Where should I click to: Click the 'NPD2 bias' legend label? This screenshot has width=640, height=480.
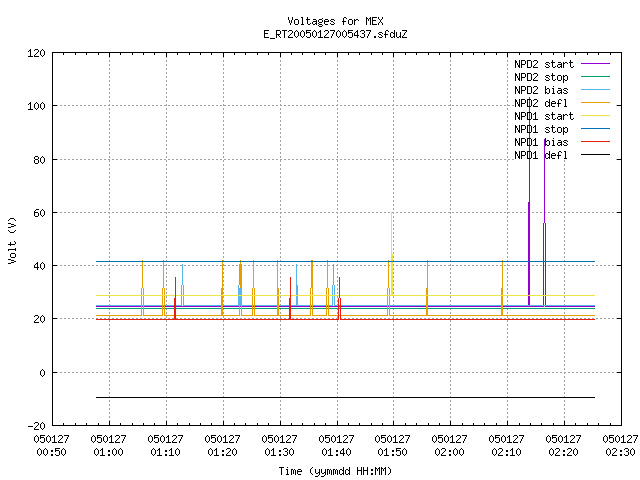coord(541,90)
